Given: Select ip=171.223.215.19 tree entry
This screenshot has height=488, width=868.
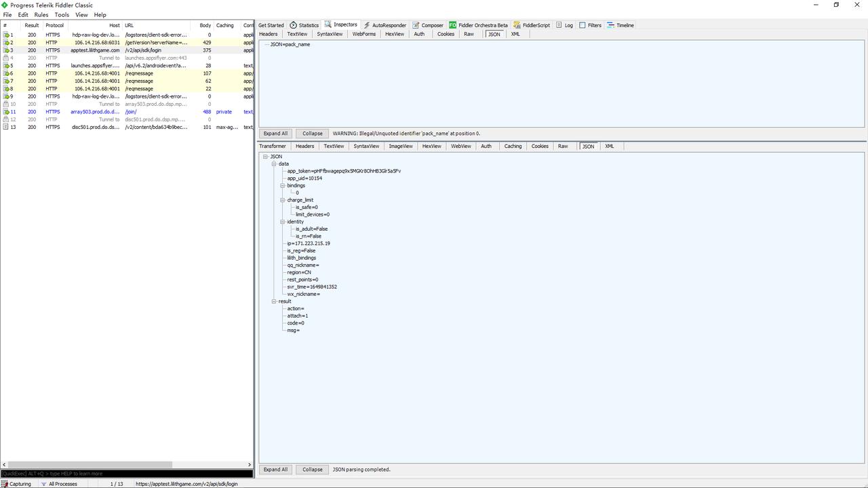Looking at the screenshot, I should point(309,243).
